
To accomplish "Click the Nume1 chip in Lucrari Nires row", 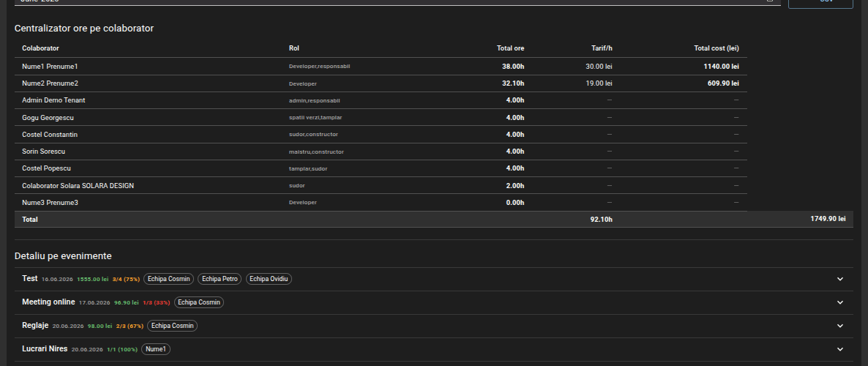I will [x=156, y=349].
